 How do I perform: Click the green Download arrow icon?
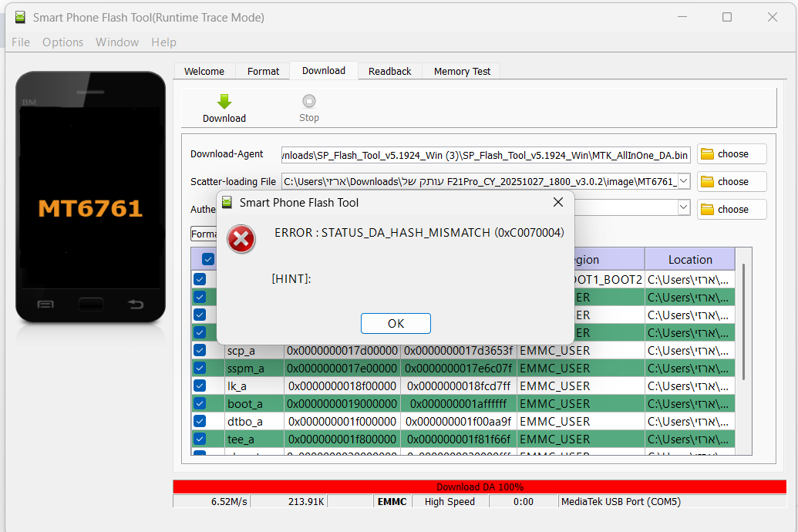224,102
